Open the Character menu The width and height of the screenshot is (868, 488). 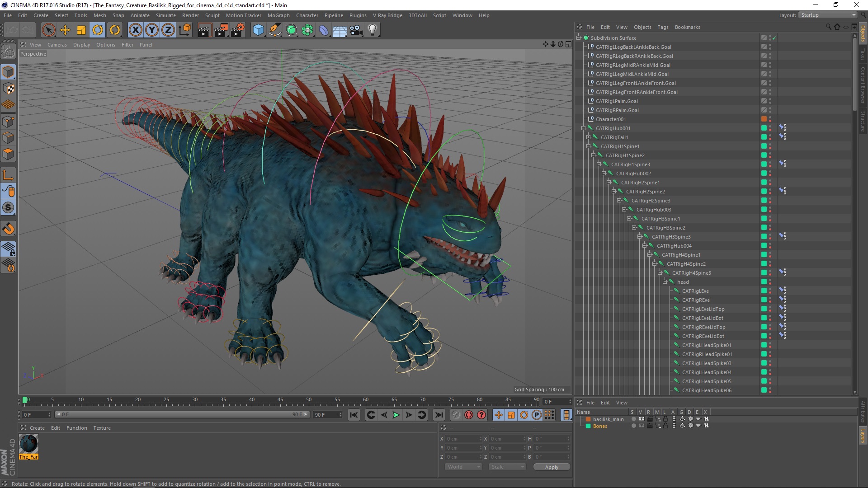click(x=307, y=15)
